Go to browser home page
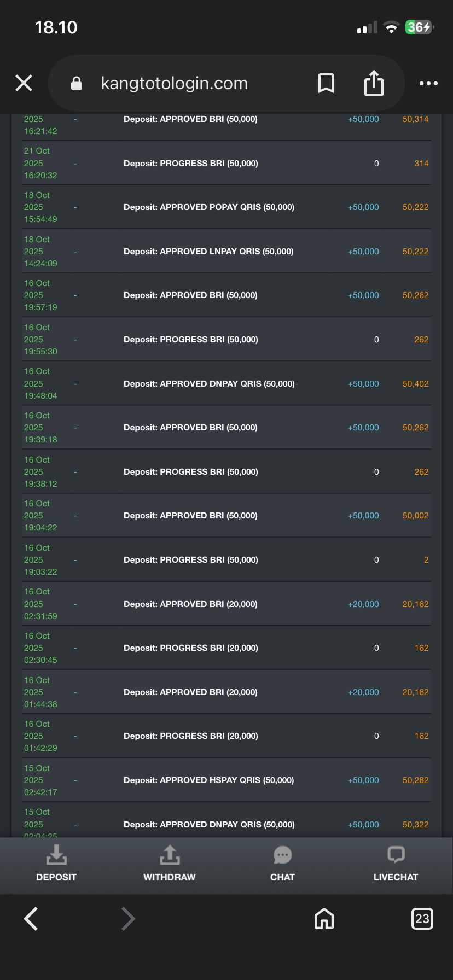Viewport: 453px width, 980px height. (324, 919)
